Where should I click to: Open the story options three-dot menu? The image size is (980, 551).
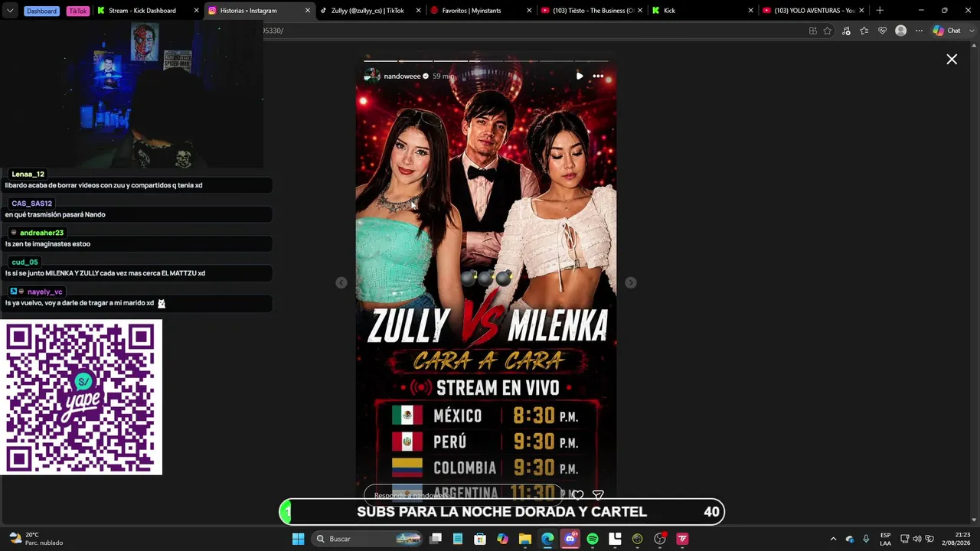click(x=598, y=76)
